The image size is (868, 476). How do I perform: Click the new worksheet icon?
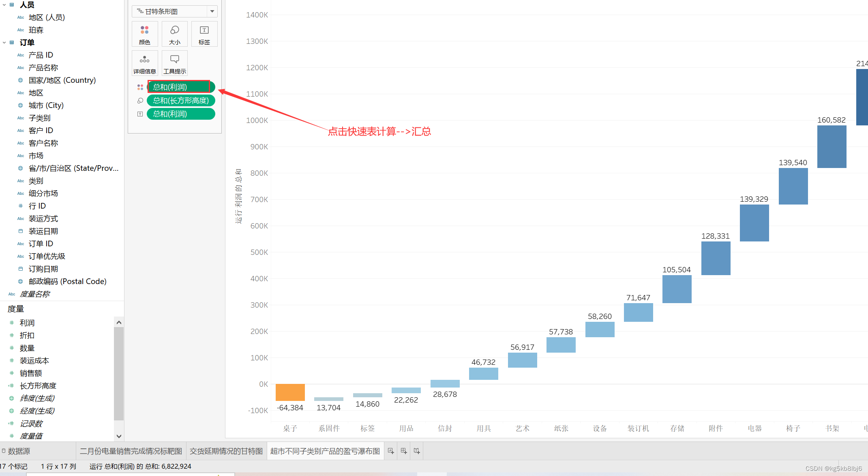(391, 451)
